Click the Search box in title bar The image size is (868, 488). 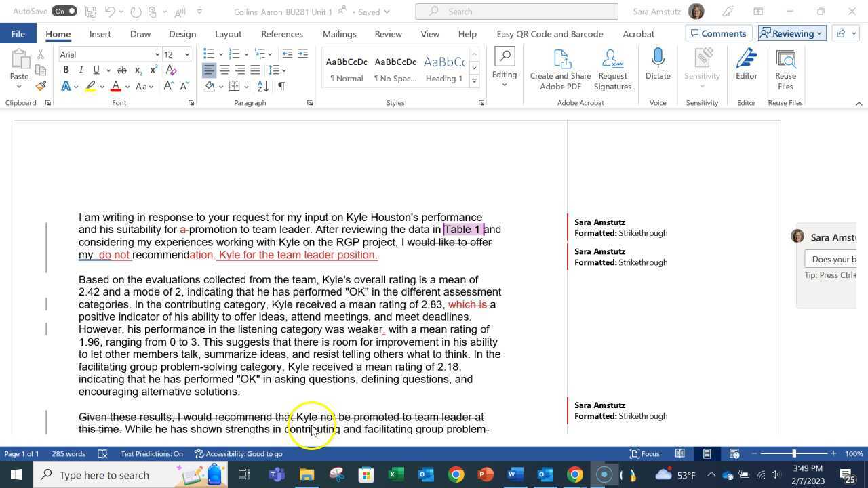[x=517, y=12]
